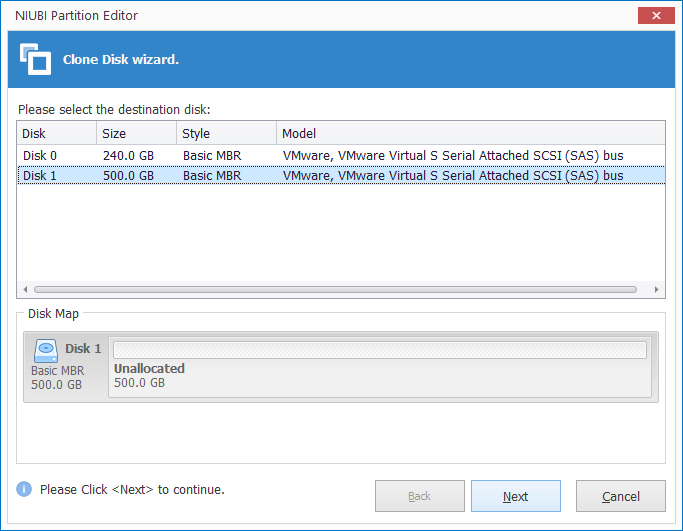The width and height of the screenshot is (683, 531).
Task: Click the blue info icon near the hint
Action: (x=24, y=489)
